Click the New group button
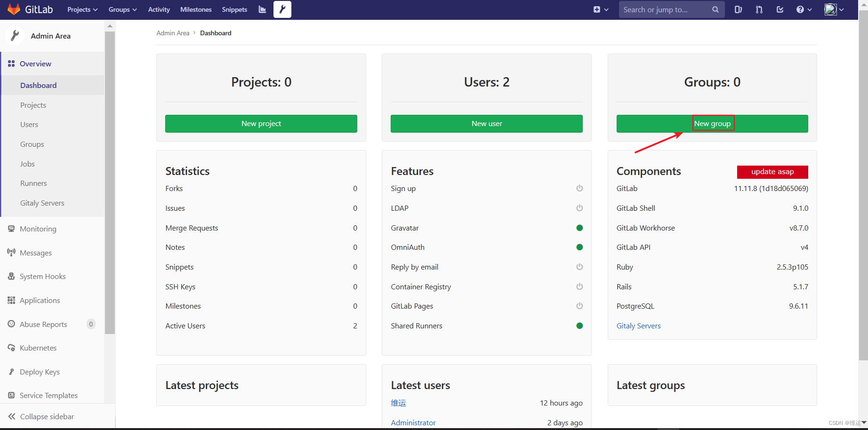This screenshot has width=868, height=430. pyautogui.click(x=712, y=124)
